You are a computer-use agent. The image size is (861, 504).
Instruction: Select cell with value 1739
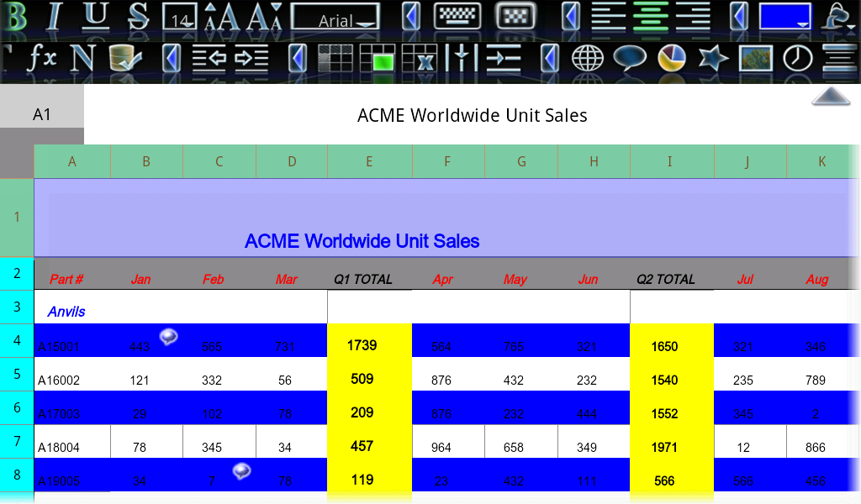(x=370, y=340)
